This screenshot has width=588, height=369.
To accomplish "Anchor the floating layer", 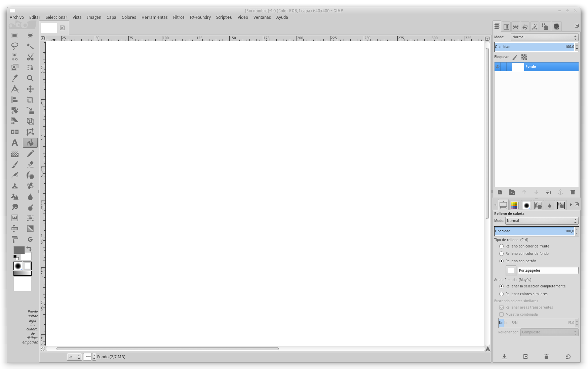I will tap(560, 192).
